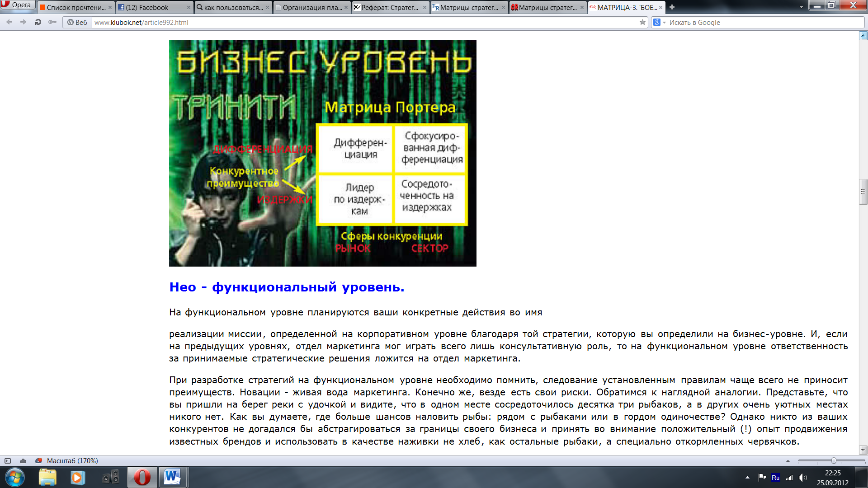Screen dimensions: 868x488
Task: Toggle the panels button in status bar
Action: (x=8, y=460)
